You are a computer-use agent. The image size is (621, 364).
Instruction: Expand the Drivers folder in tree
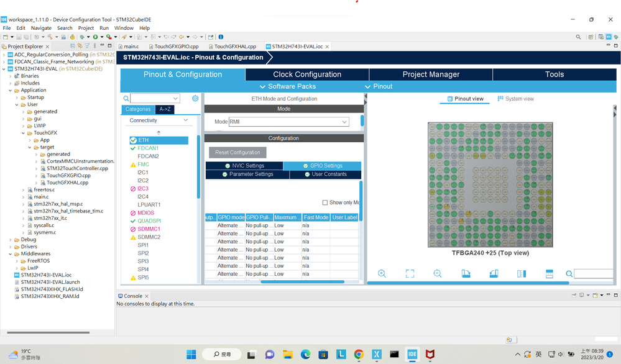[11, 247]
